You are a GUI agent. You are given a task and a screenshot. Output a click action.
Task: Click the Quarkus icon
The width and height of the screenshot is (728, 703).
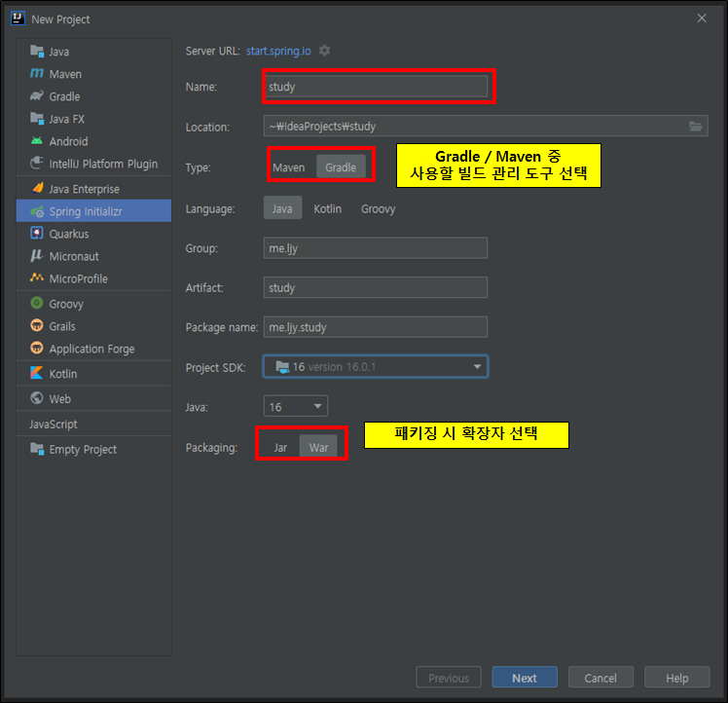click(x=37, y=233)
